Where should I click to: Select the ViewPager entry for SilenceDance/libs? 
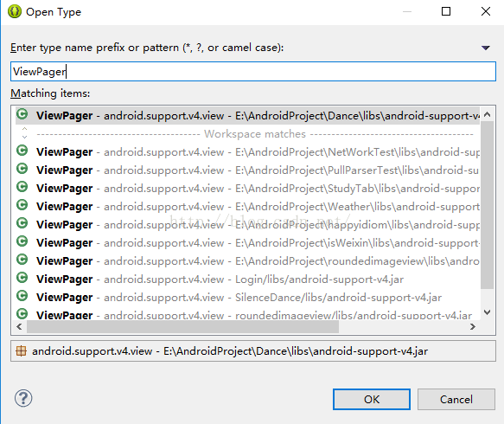247,298
